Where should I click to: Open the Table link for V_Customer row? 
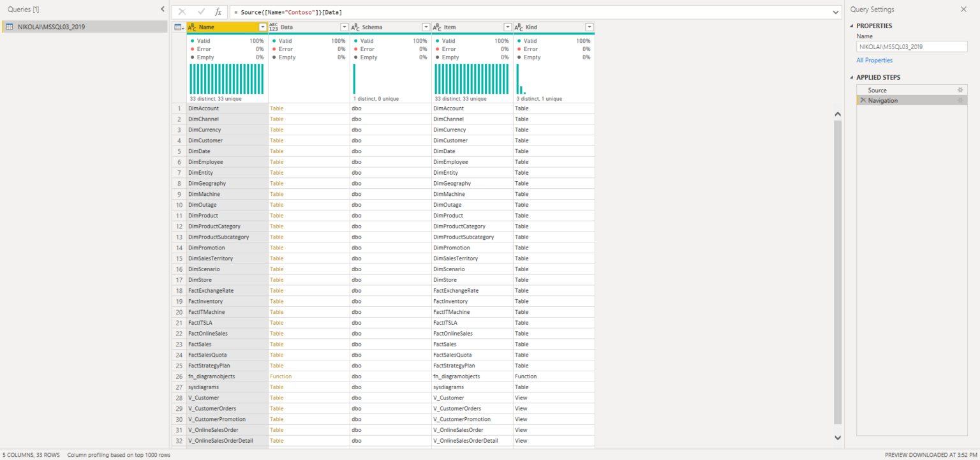click(276, 397)
